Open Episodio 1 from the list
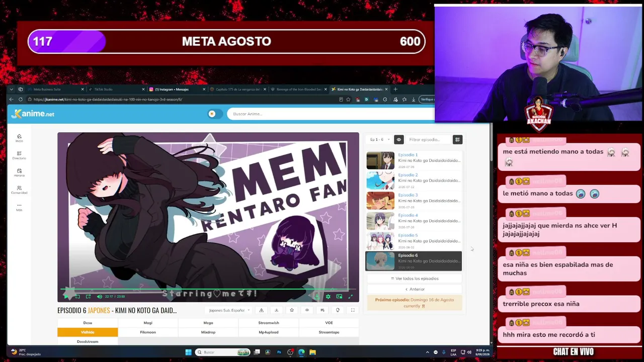 coord(414,160)
